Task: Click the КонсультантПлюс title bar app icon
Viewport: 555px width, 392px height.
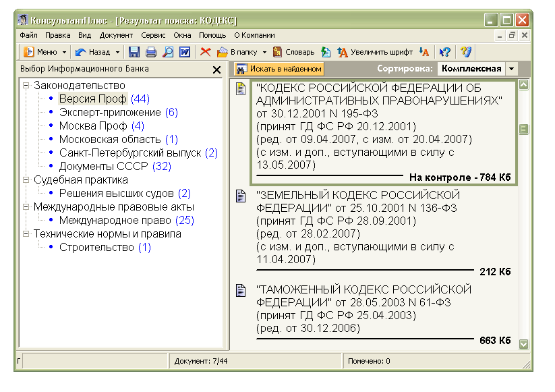Action: (x=23, y=20)
